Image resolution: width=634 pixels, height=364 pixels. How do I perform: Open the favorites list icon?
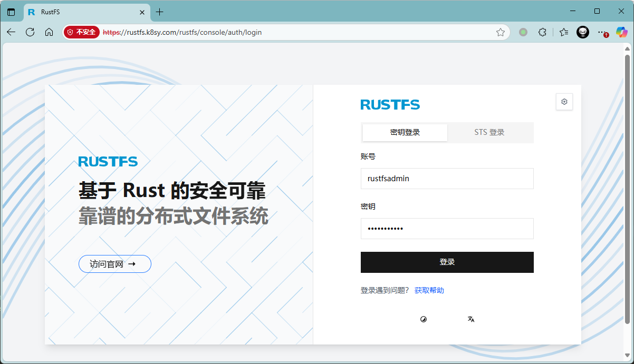point(564,32)
